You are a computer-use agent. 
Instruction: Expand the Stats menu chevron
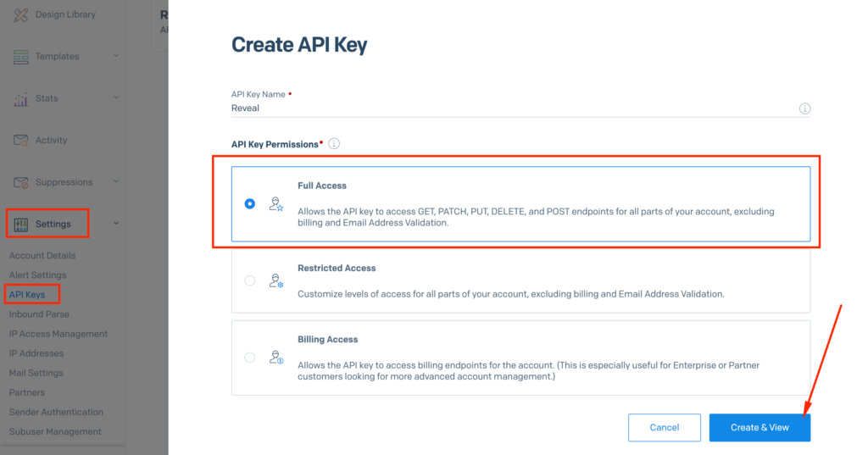click(x=116, y=98)
